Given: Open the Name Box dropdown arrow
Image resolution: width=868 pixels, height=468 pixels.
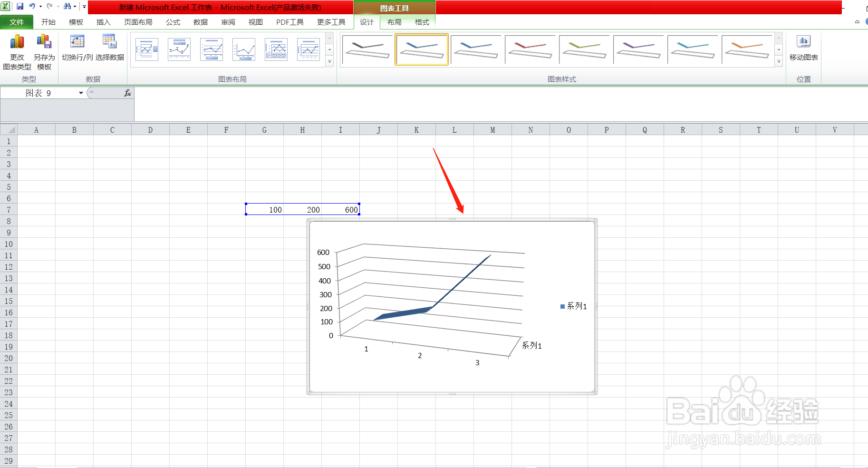Looking at the screenshot, I should click(81, 93).
